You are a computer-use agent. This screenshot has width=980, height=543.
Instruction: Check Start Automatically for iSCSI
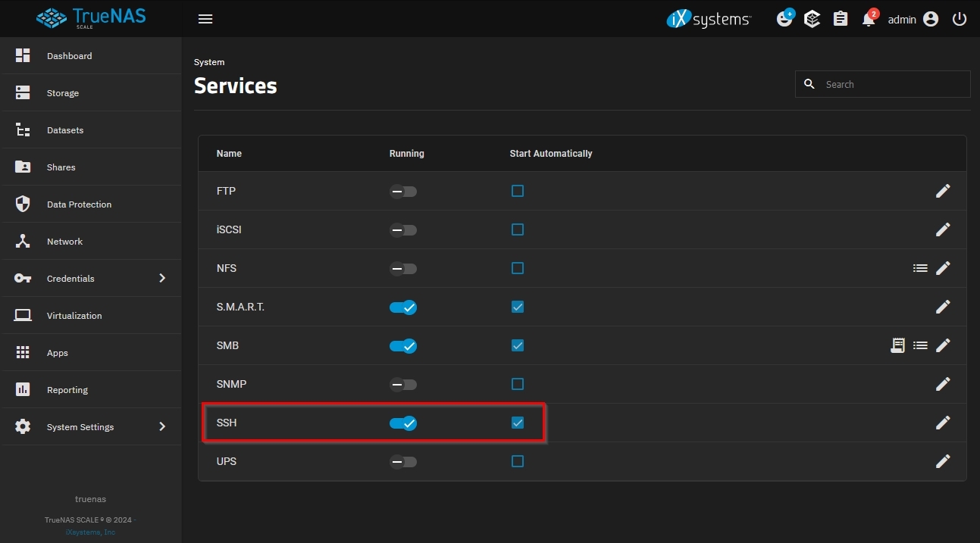(x=518, y=229)
